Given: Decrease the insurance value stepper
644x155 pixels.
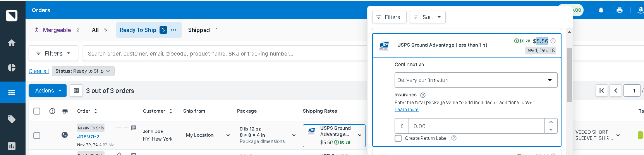Looking at the screenshot, I should click(x=551, y=130).
